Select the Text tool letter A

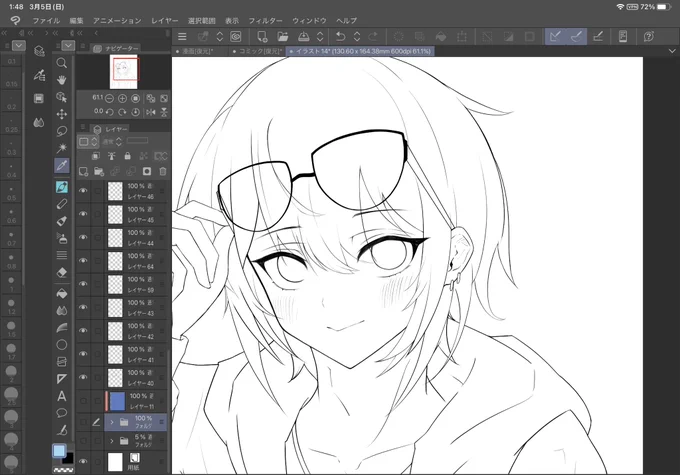pyautogui.click(x=62, y=396)
